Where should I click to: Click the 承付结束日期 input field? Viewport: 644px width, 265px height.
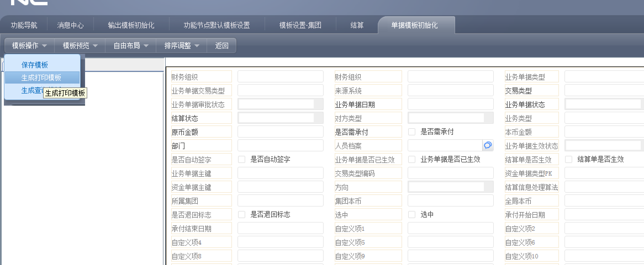click(281, 228)
